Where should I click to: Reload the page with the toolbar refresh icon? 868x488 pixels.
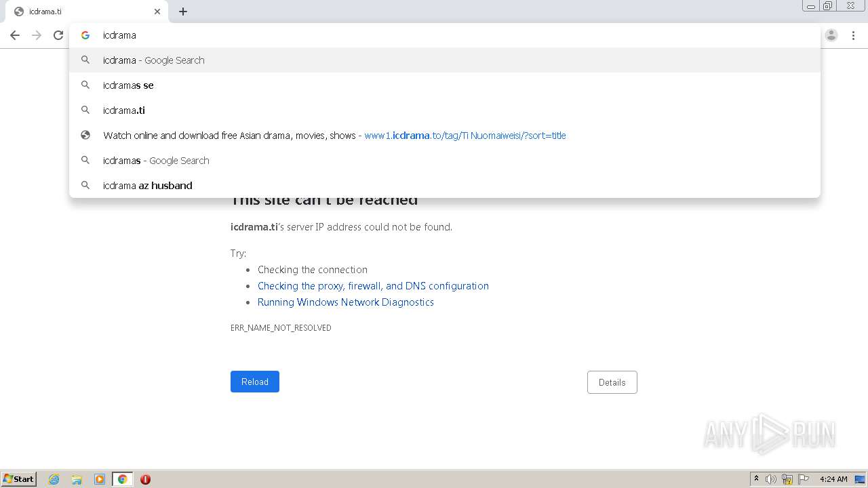(x=58, y=35)
